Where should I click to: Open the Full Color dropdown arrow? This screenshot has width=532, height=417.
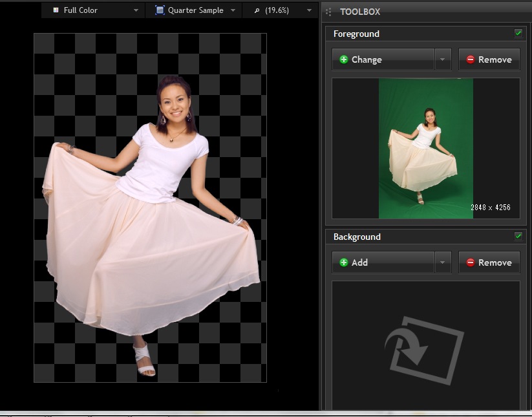[x=136, y=11]
